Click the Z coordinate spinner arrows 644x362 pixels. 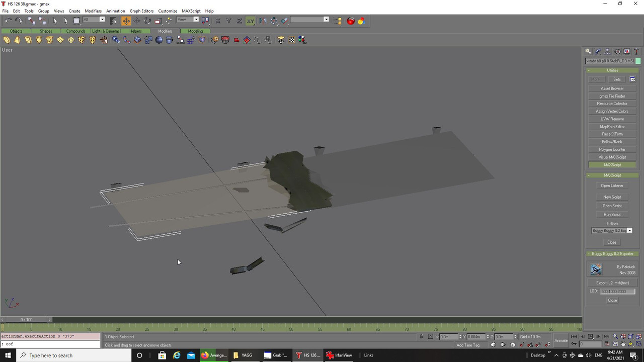point(514,336)
